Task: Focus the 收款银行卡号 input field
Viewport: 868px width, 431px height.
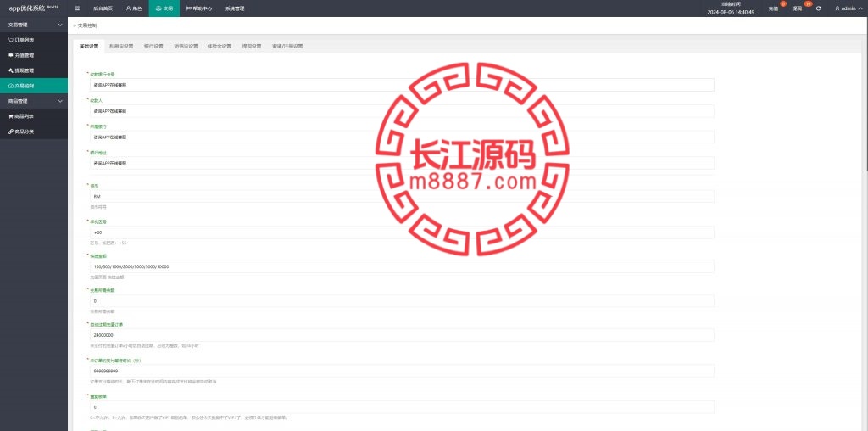Action: 402,85
